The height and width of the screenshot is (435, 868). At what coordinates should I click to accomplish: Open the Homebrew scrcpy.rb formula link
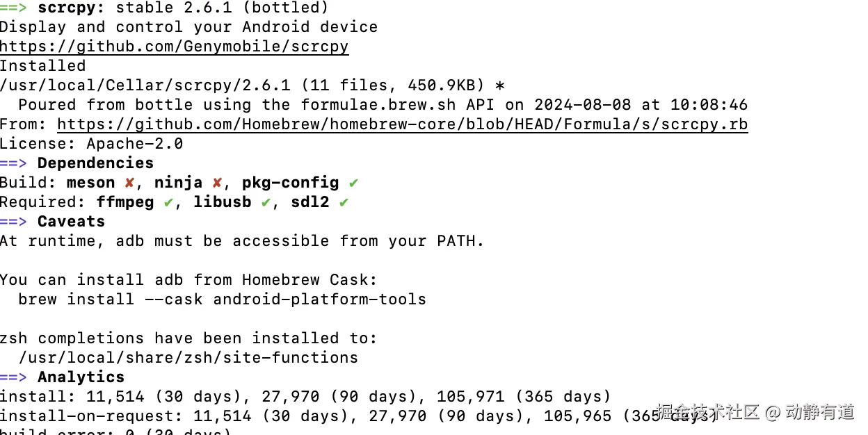pyautogui.click(x=402, y=124)
